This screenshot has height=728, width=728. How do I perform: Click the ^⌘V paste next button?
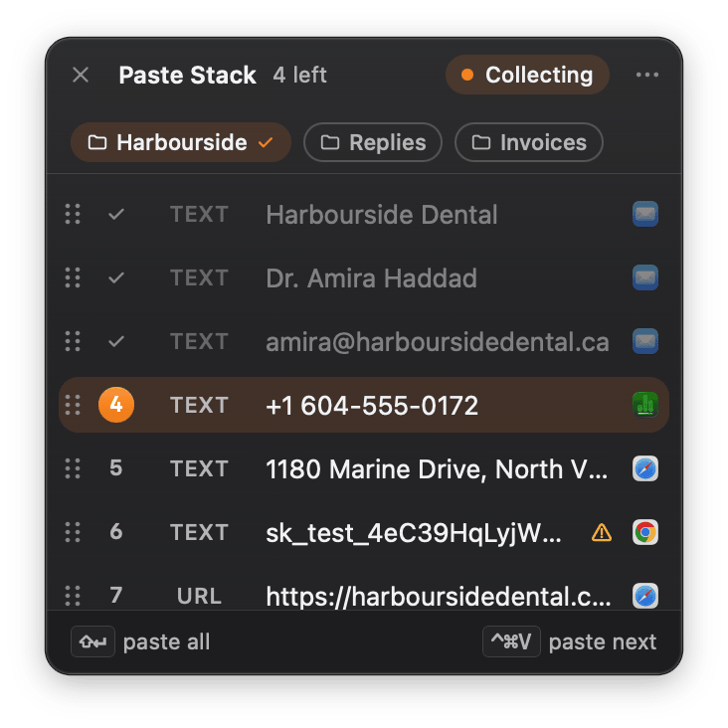click(x=511, y=641)
